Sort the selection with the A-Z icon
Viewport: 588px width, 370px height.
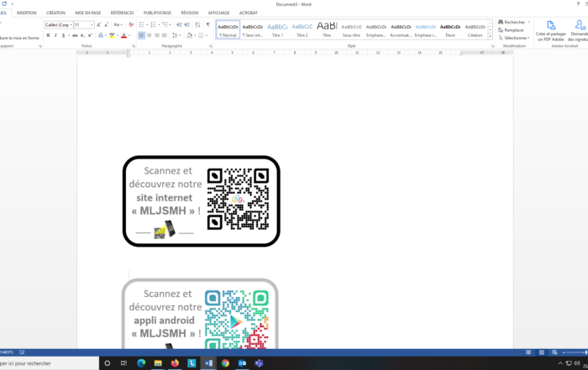pos(197,24)
